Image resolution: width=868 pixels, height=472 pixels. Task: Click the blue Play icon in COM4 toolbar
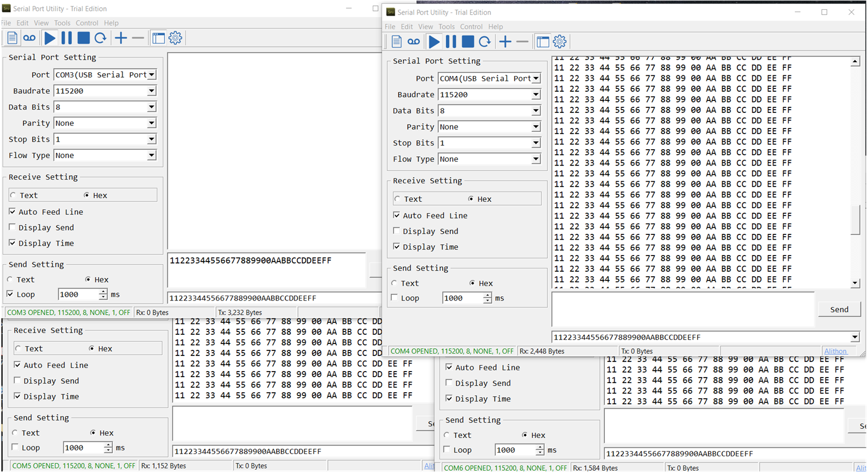pos(434,42)
